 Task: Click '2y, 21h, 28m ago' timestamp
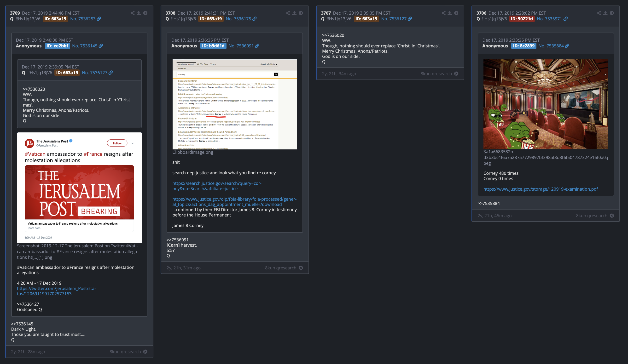point(28,352)
